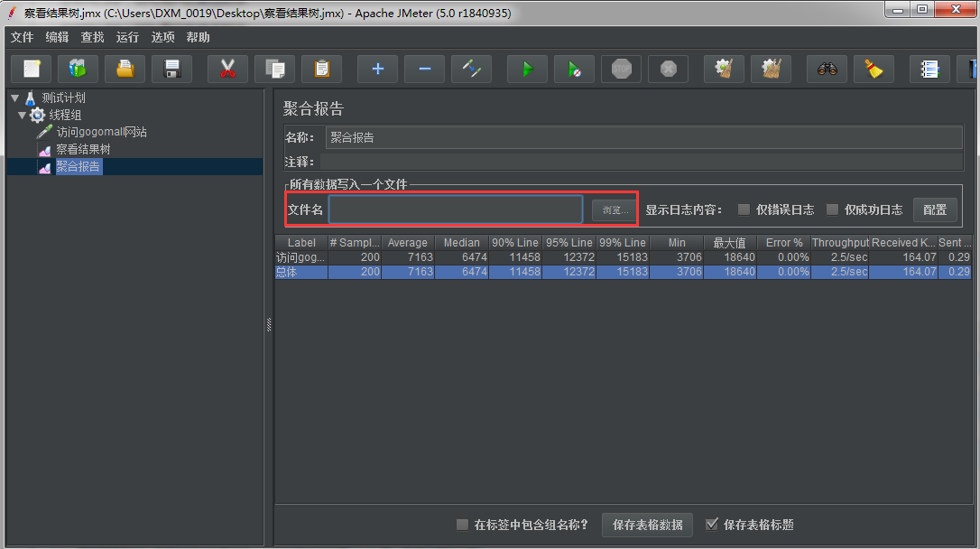Click the minus Collapse All icon
The height and width of the screenshot is (549, 980).
click(x=424, y=69)
